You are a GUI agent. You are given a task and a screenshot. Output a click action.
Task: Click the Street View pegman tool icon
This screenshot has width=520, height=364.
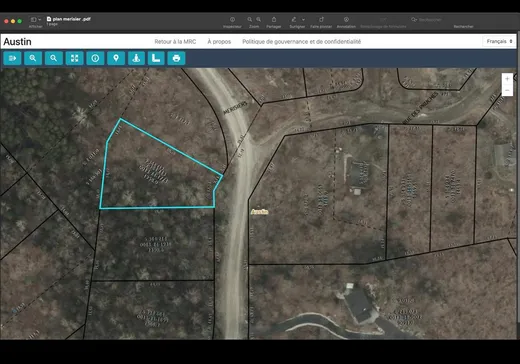136,58
